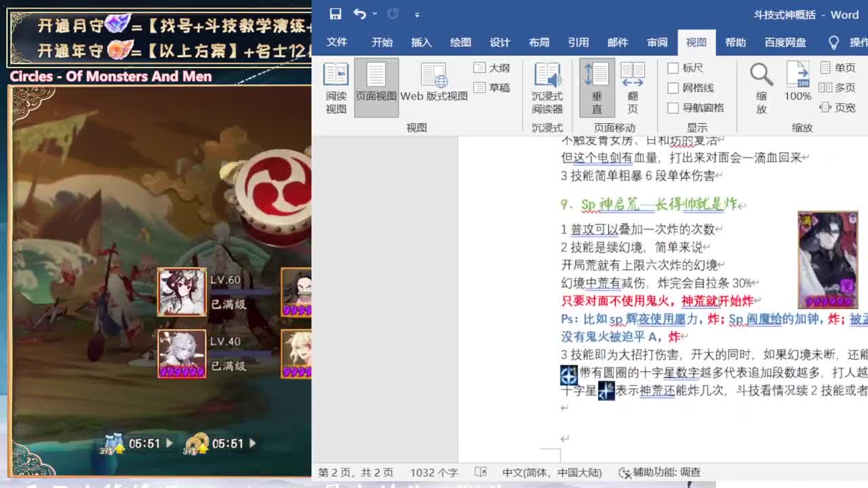
Task: Switch to the 开始 (Home) ribbon tab
Action: 381,42
